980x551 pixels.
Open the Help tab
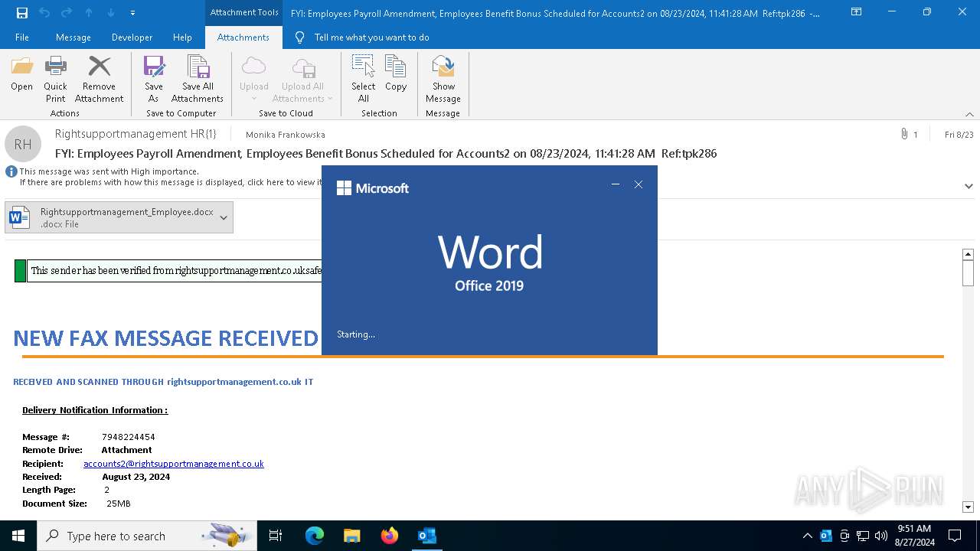point(182,37)
